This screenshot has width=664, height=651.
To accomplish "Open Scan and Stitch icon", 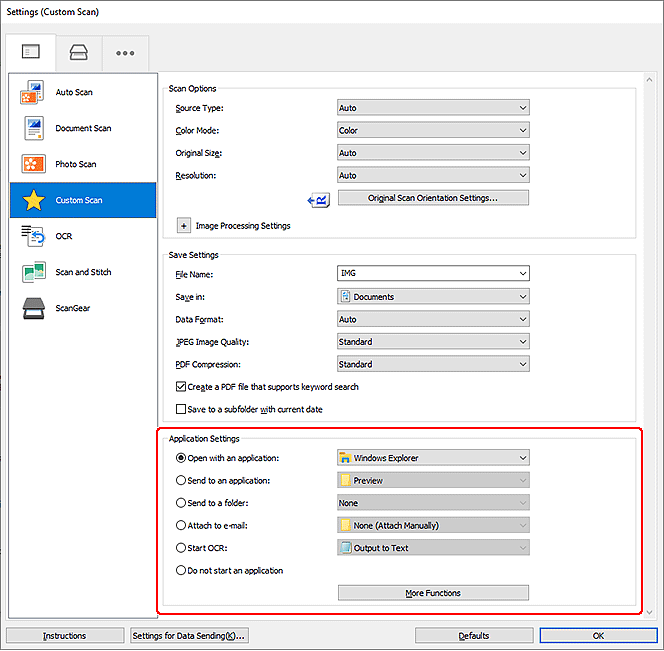I will pos(30,272).
